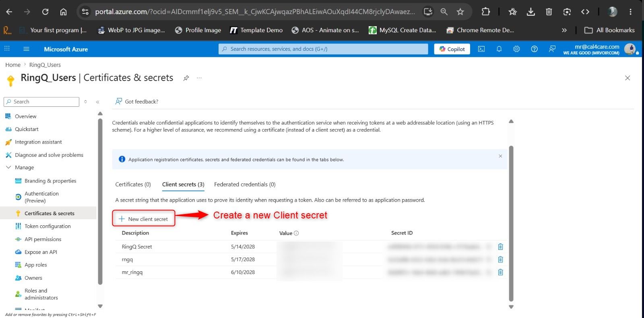View Azure notifications bell
The width and height of the screenshot is (644, 318).
coord(499,49)
